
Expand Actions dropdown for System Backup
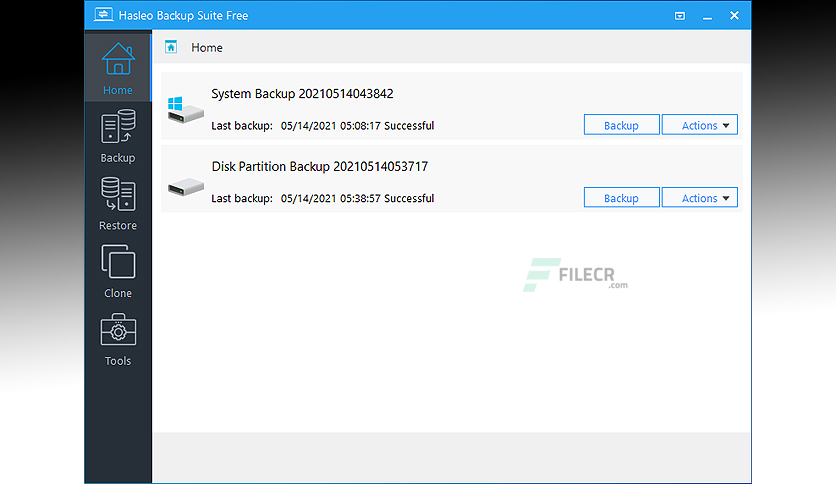pyautogui.click(x=699, y=125)
